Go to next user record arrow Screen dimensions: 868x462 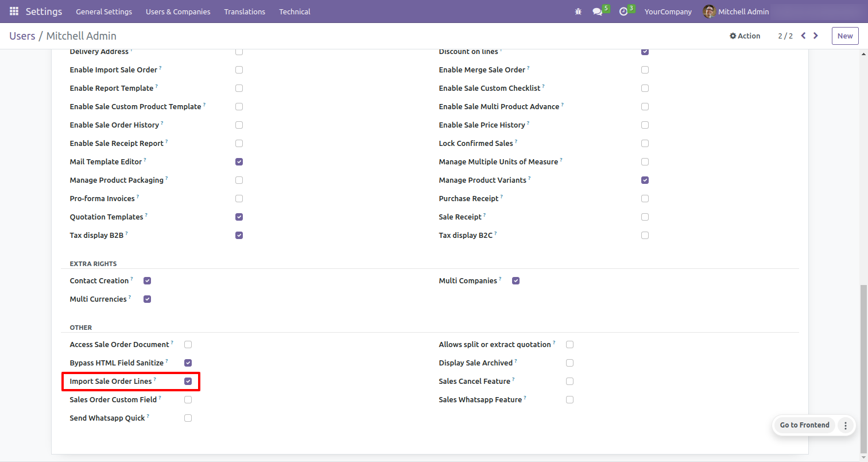[816, 36]
